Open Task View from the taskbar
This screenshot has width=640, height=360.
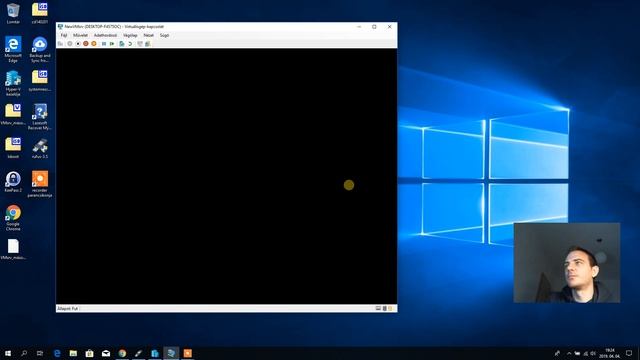click(x=40, y=353)
